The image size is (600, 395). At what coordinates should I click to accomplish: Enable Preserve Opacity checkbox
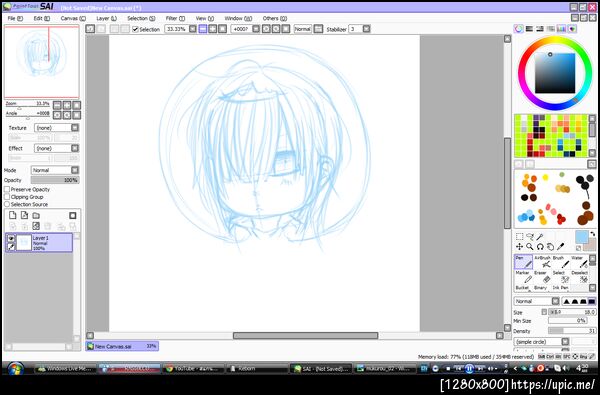point(7,189)
